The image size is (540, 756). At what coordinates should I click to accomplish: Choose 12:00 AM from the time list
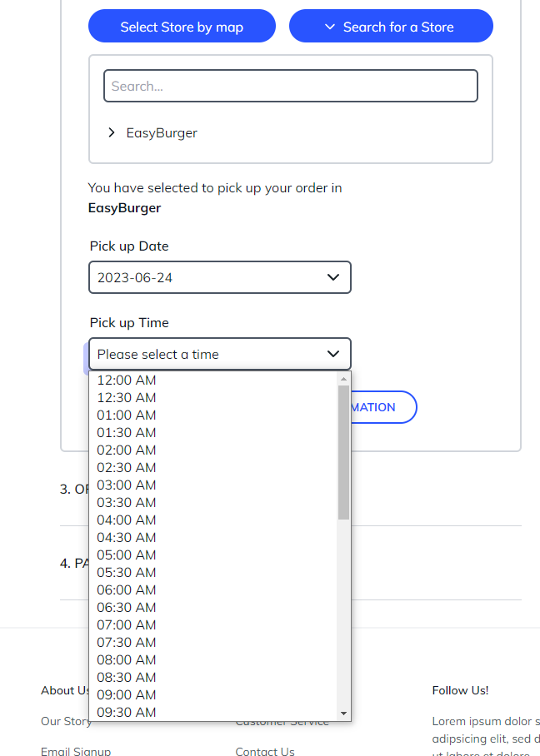tap(127, 380)
